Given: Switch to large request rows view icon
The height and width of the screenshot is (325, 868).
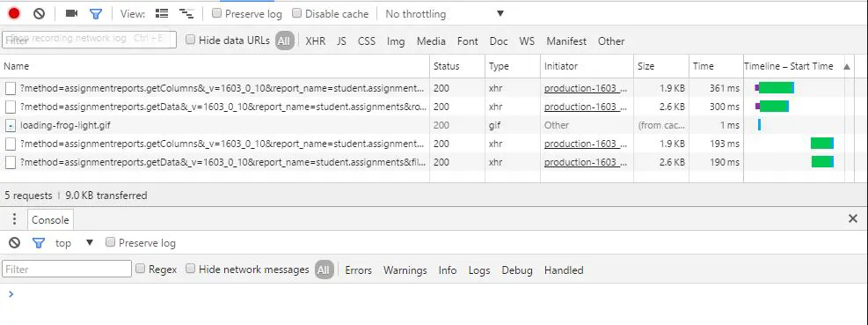Looking at the screenshot, I should point(162,14).
